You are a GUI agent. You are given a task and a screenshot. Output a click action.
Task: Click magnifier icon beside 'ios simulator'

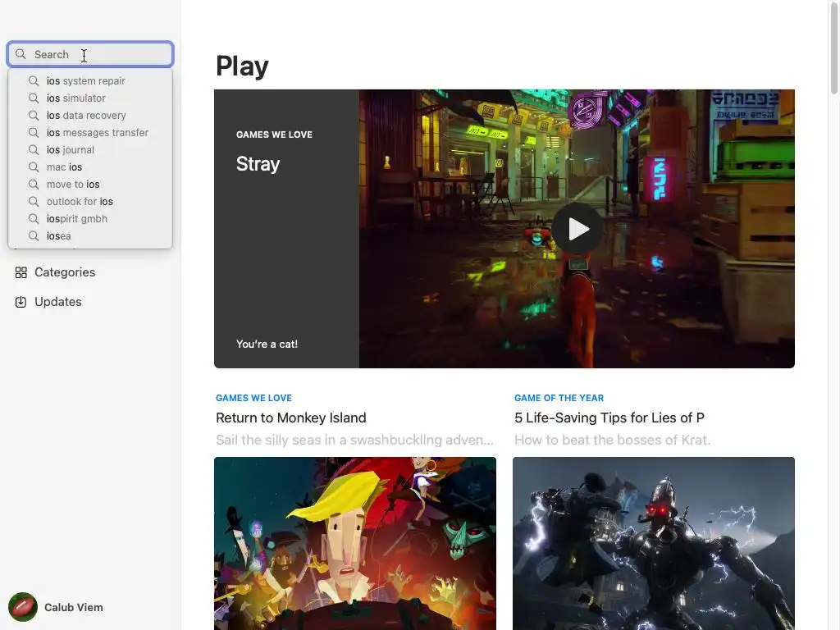pos(34,98)
